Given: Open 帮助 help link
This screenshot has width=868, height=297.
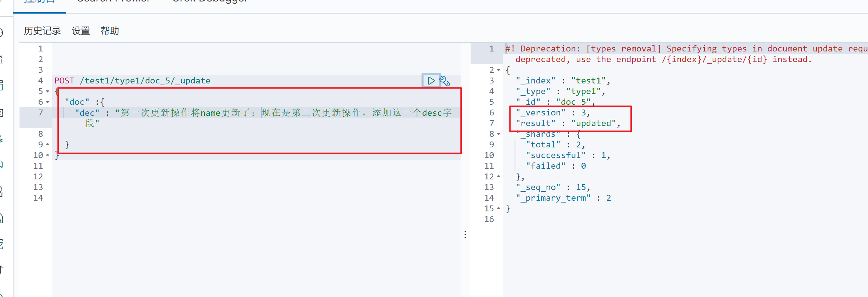Looking at the screenshot, I should click(110, 31).
